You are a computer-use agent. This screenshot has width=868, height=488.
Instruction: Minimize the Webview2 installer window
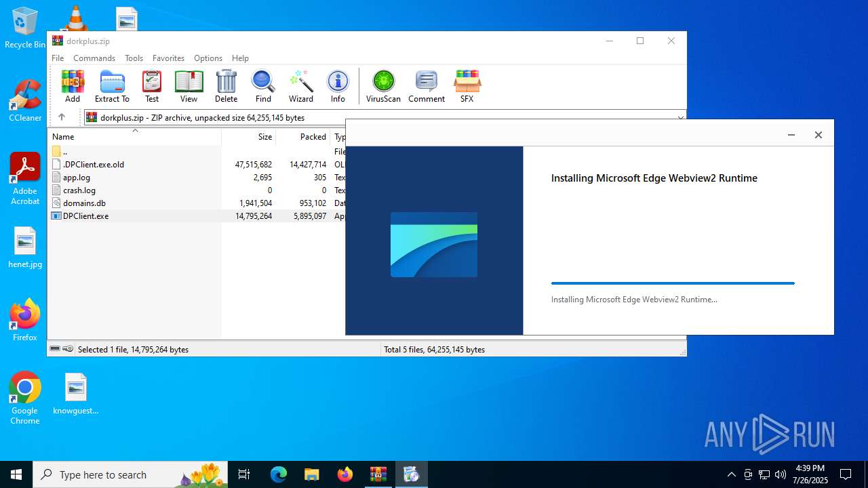[x=791, y=135]
